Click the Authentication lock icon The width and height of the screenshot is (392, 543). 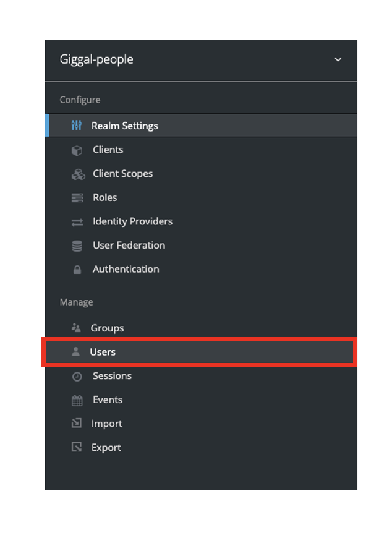click(77, 270)
